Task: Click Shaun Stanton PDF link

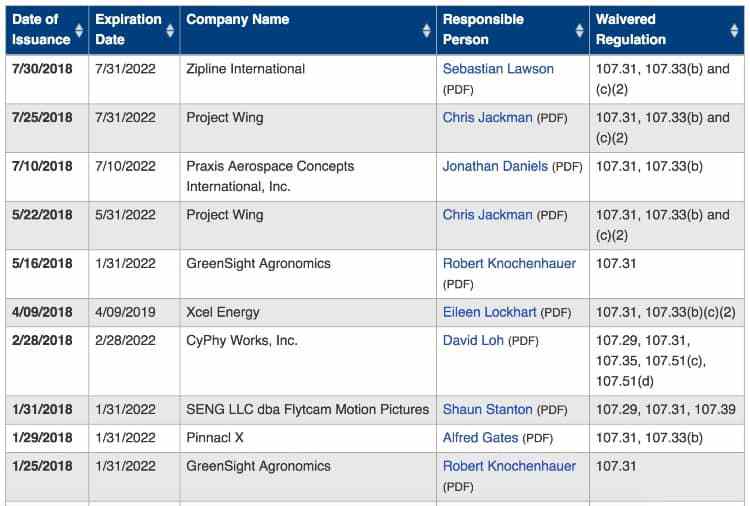Action: pyautogui.click(x=487, y=409)
